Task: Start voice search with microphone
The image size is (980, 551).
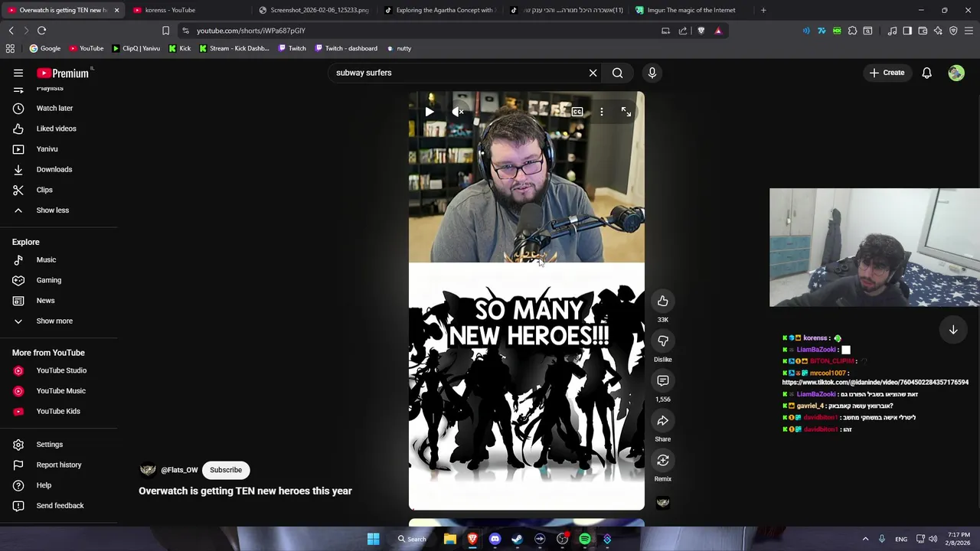Action: (652, 73)
